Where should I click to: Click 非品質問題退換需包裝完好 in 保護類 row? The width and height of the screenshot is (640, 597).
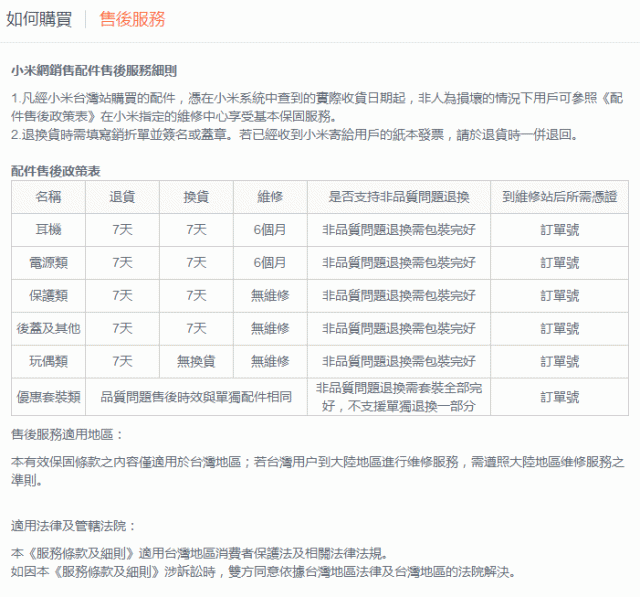pyautogui.click(x=399, y=296)
